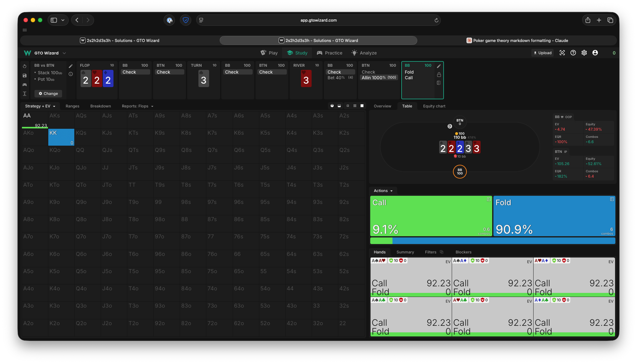This screenshot has width=637, height=364.
Task: Toggle the dotted grid matrix view
Action: pyautogui.click(x=355, y=106)
